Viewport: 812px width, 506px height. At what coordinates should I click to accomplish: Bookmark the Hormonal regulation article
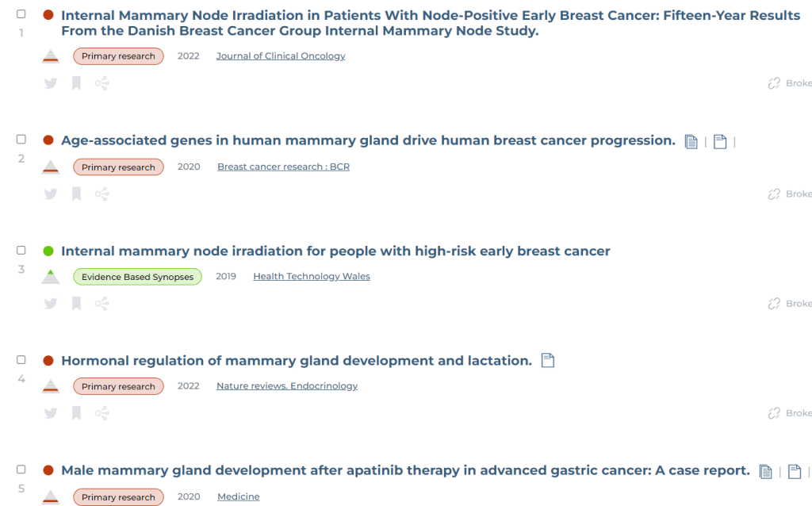(76, 413)
